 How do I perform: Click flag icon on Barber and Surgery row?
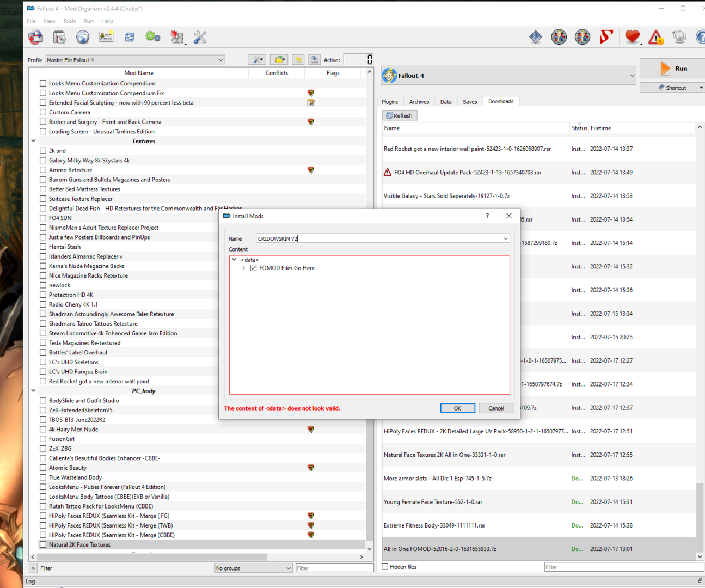click(311, 122)
